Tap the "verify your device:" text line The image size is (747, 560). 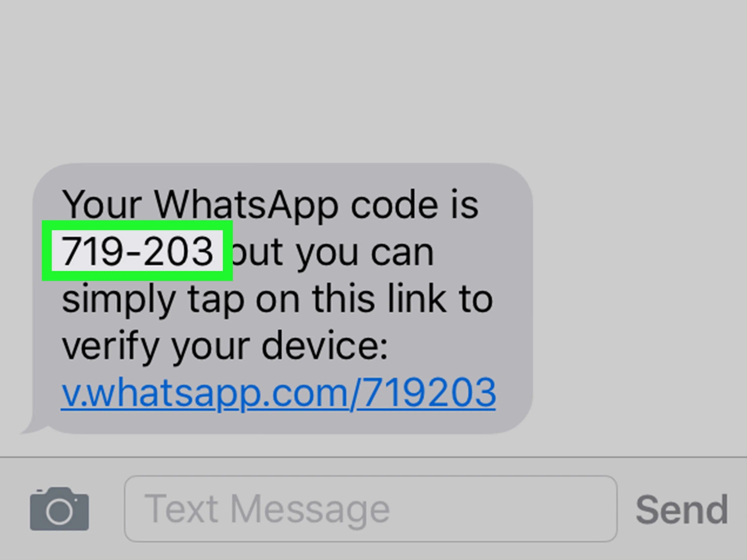tap(225, 347)
